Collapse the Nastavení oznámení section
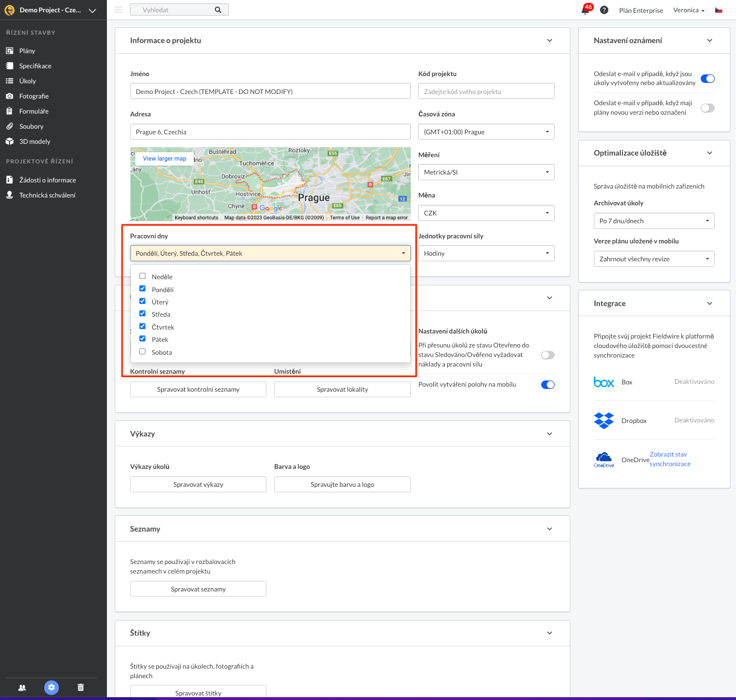The image size is (736, 700). pyautogui.click(x=710, y=40)
